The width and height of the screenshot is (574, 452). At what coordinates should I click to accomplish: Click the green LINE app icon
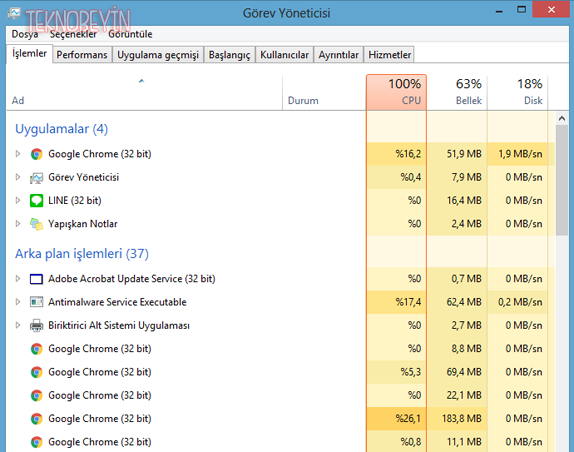point(36,201)
